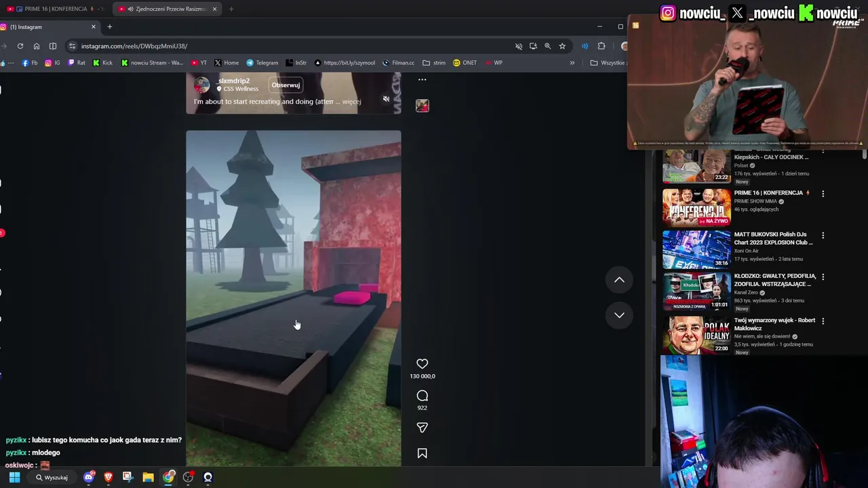
Task: Click the YouTube sidebar scrollbar
Action: (x=864, y=155)
